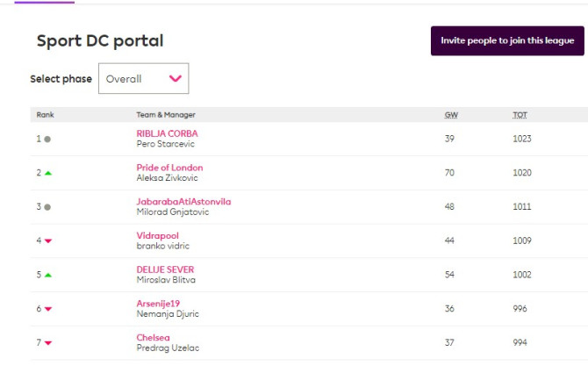Open DELIJE SEVER team link
Screen dimensions: 588x366
(x=165, y=269)
